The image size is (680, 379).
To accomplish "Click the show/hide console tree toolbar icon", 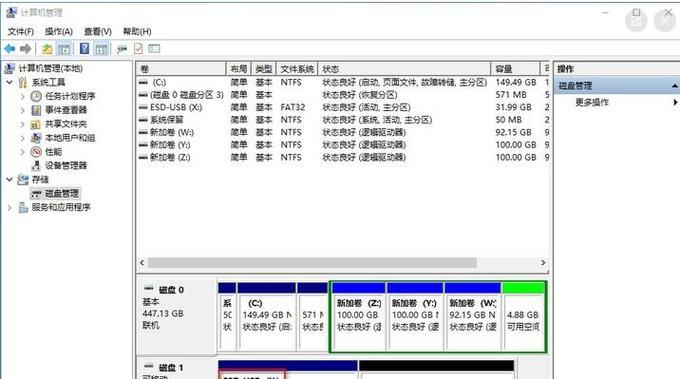I will (64, 49).
